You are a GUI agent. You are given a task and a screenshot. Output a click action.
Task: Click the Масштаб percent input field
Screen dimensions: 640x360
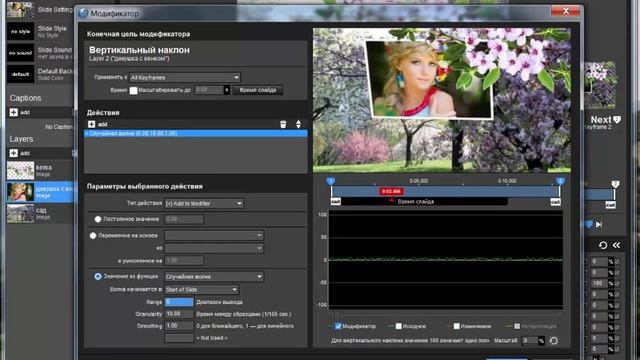click(x=530, y=340)
